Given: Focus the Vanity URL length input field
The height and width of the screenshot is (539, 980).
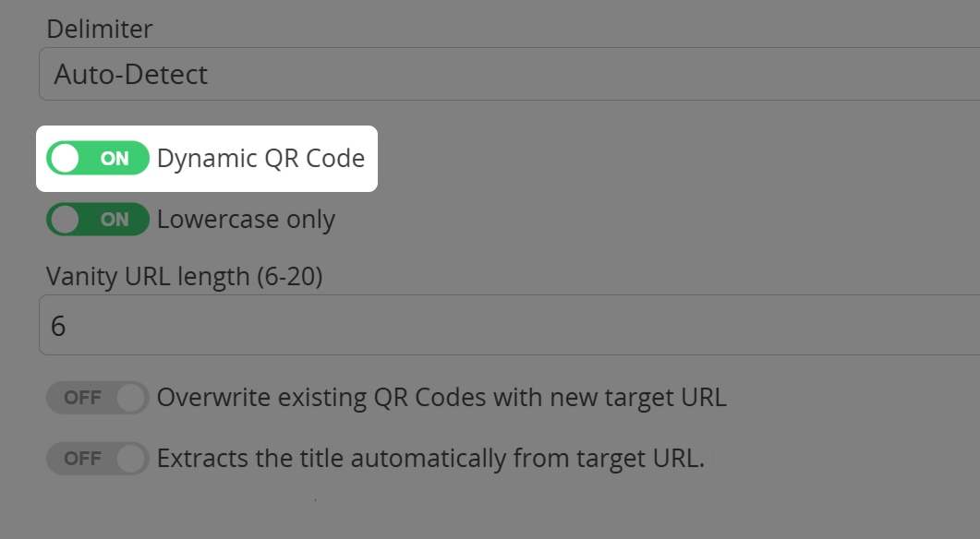Looking at the screenshot, I should tap(508, 325).
